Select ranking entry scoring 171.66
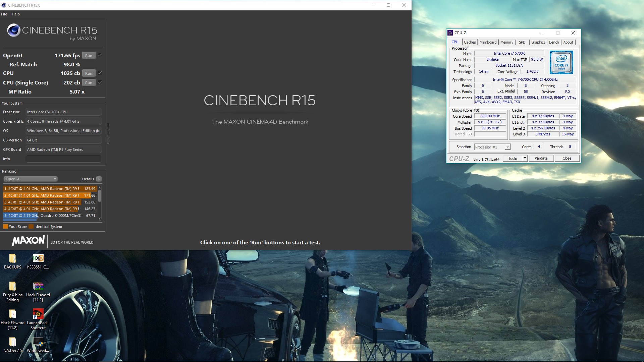Image resolution: width=644 pixels, height=362 pixels. point(50,195)
